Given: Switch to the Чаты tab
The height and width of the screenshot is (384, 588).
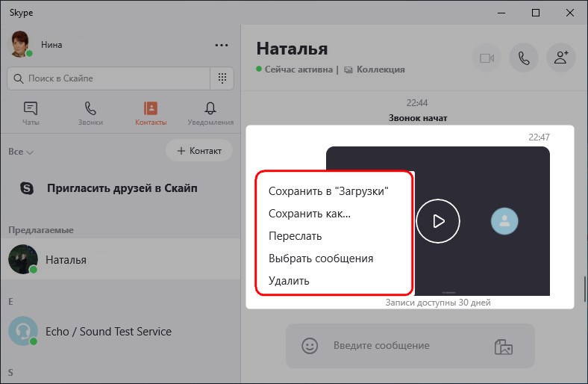Looking at the screenshot, I should tap(31, 114).
